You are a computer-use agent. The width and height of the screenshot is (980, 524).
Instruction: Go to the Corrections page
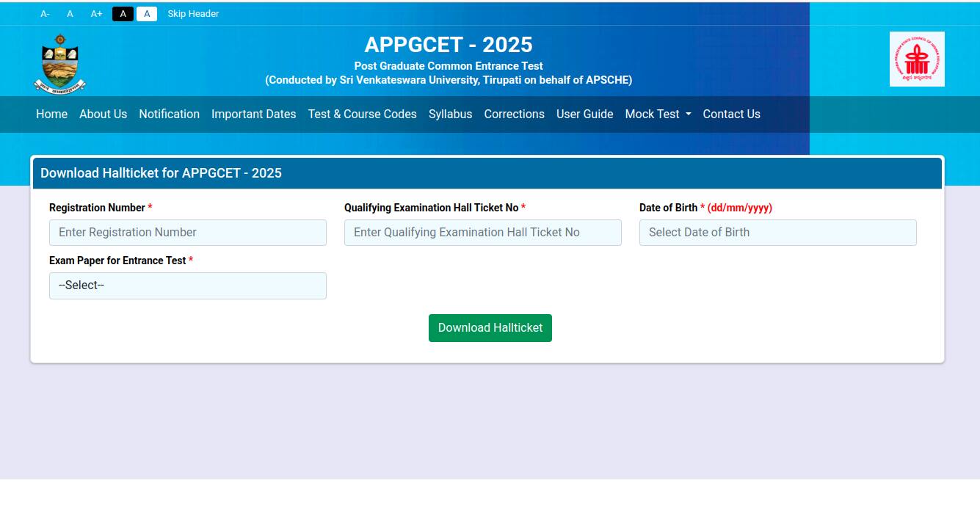click(514, 114)
